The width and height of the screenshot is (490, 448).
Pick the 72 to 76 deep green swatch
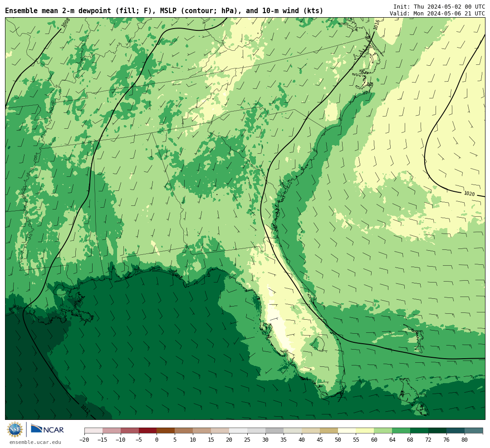coord(438,430)
